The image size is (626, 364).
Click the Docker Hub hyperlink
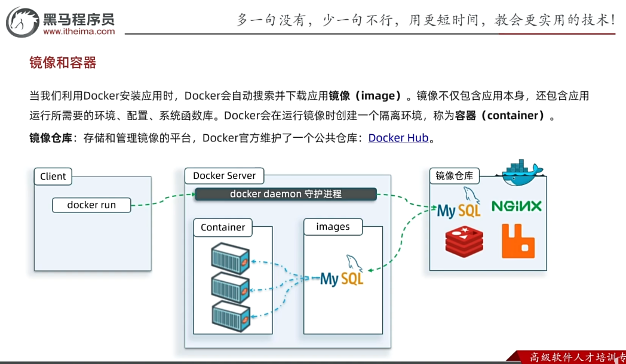[x=398, y=138]
